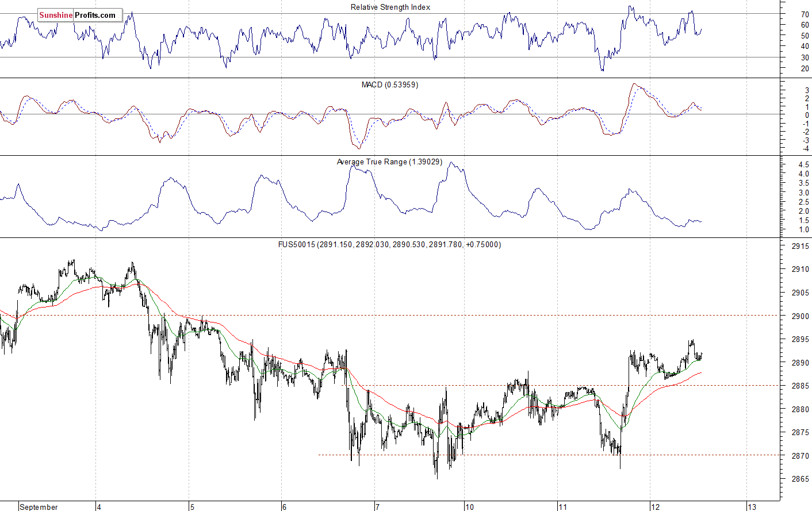This screenshot has width=812, height=511.
Task: Click the 2870 price axis label
Action: pyautogui.click(x=800, y=456)
